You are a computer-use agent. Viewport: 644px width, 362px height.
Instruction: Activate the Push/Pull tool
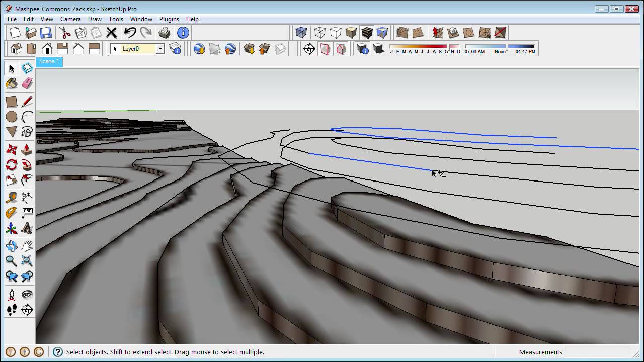27,149
